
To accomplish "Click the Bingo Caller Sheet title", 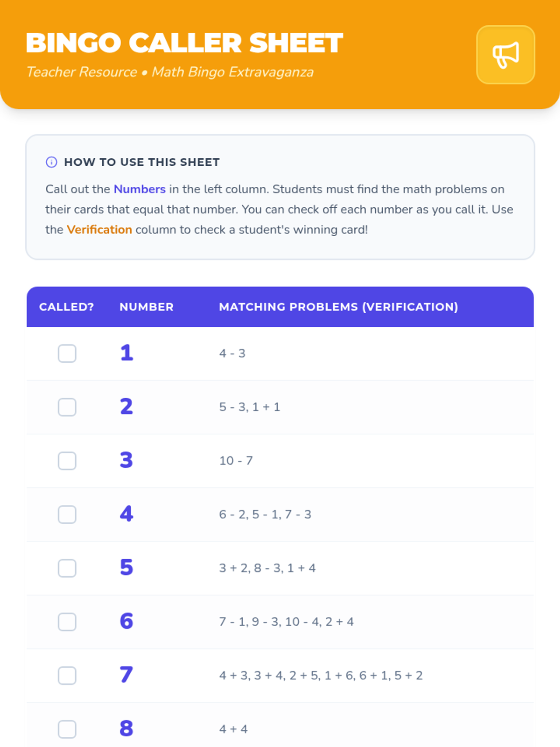I will [184, 43].
